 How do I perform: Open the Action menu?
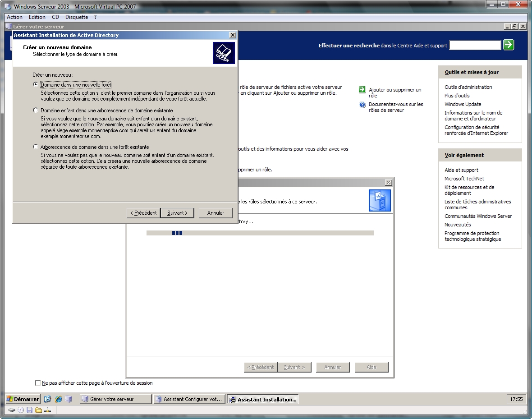14,17
